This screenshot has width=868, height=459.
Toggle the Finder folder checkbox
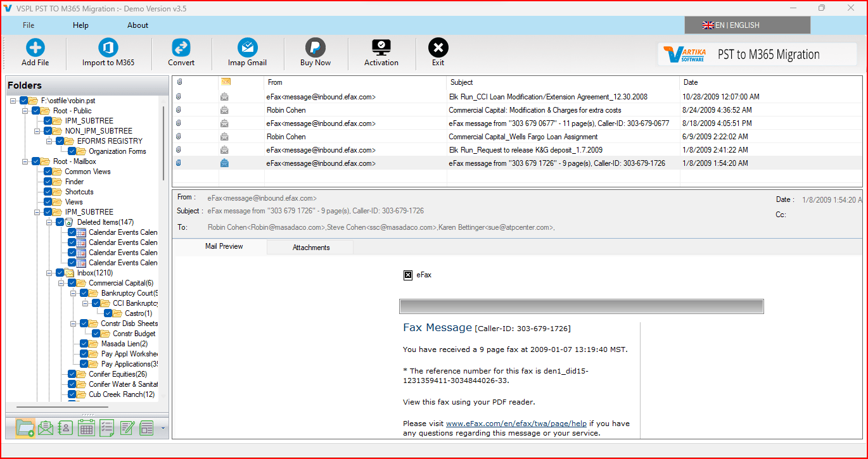(x=48, y=182)
